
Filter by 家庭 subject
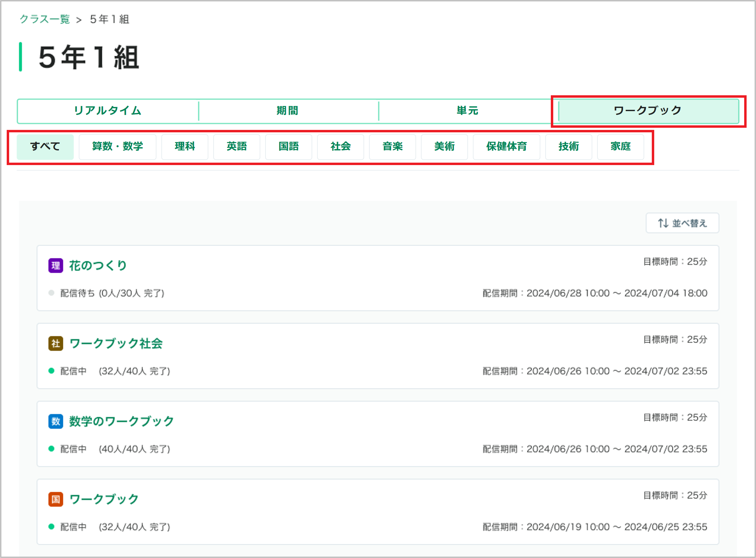pyautogui.click(x=621, y=147)
